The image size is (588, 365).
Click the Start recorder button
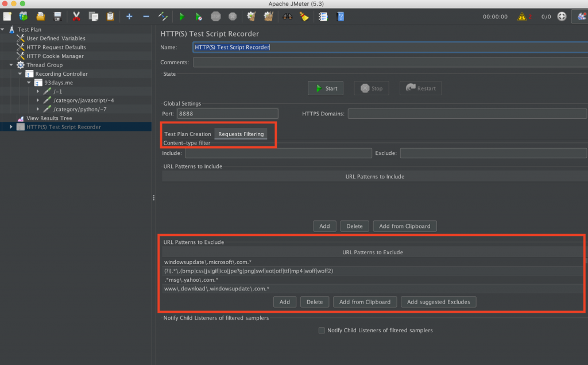326,88
